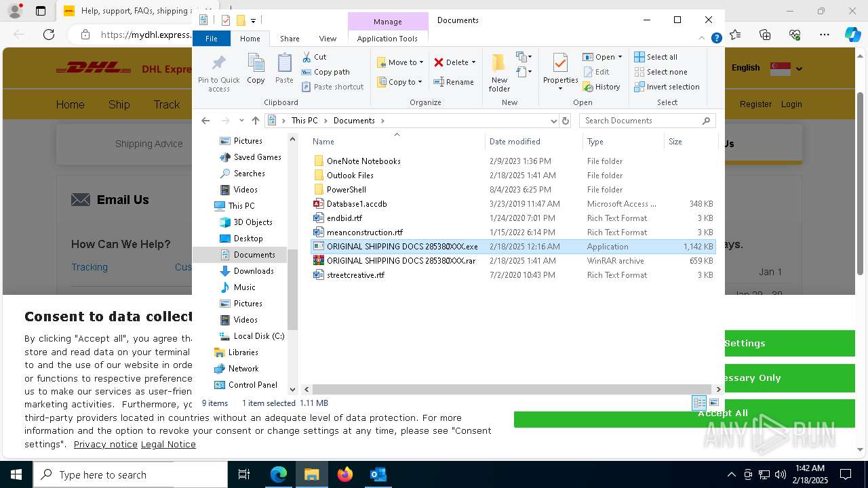Click the Rename command
868x488 pixels.
click(x=454, y=82)
